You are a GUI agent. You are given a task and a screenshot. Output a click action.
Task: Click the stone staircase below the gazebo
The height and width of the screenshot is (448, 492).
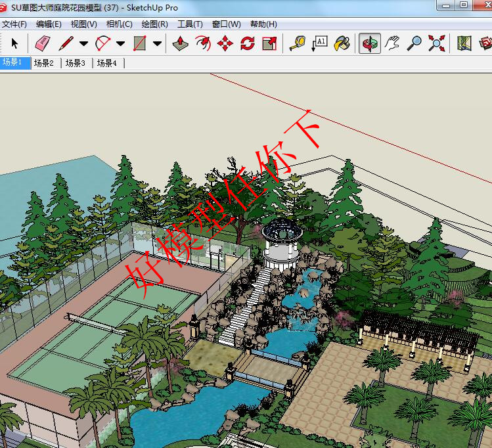(246, 307)
